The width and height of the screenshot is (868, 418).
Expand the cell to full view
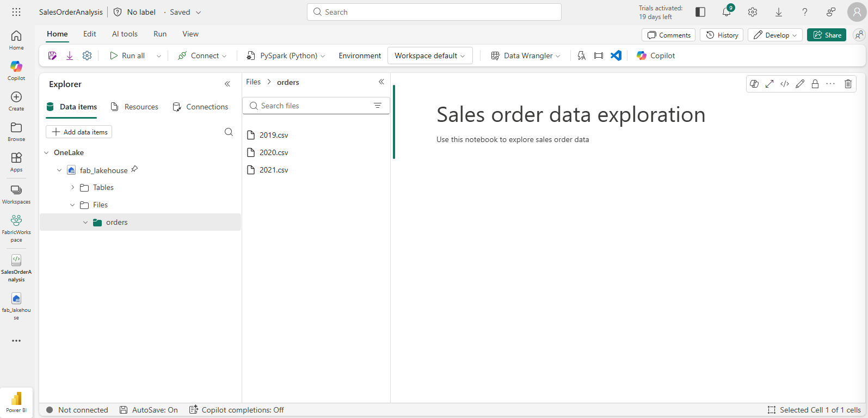pos(769,84)
